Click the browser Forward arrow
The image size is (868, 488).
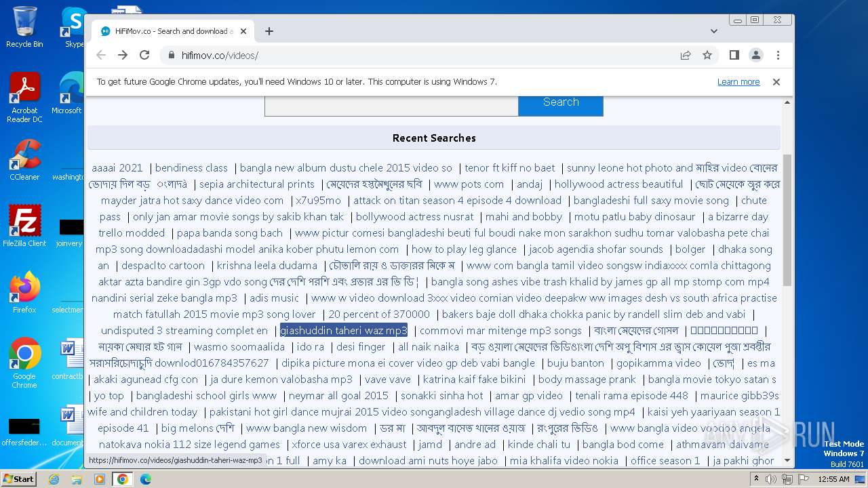(123, 55)
